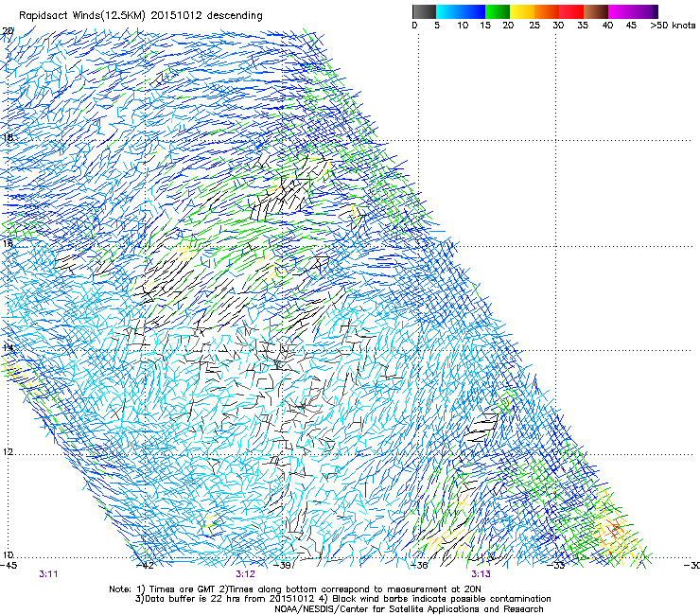
Task: Click the yellow 20-25 knots legend segment
Action: [x=522, y=11]
